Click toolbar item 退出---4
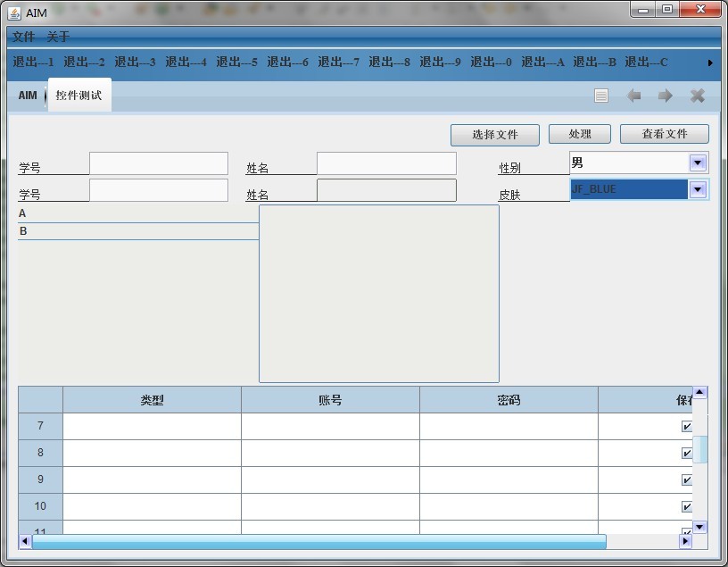The image size is (728, 567). [x=186, y=62]
